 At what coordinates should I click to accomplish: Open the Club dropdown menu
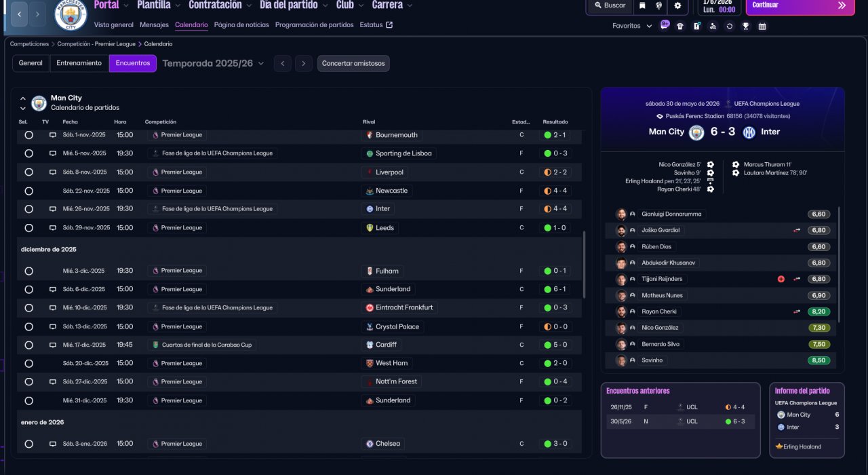click(x=349, y=5)
